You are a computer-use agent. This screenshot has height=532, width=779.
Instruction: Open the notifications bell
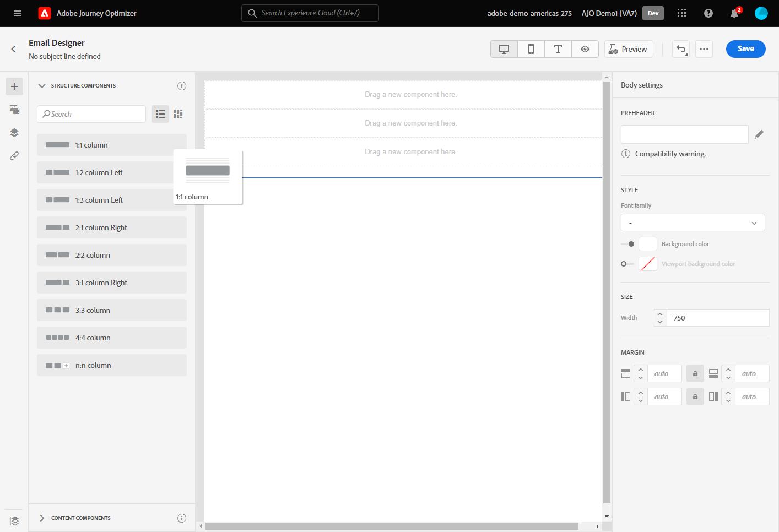[x=734, y=13]
